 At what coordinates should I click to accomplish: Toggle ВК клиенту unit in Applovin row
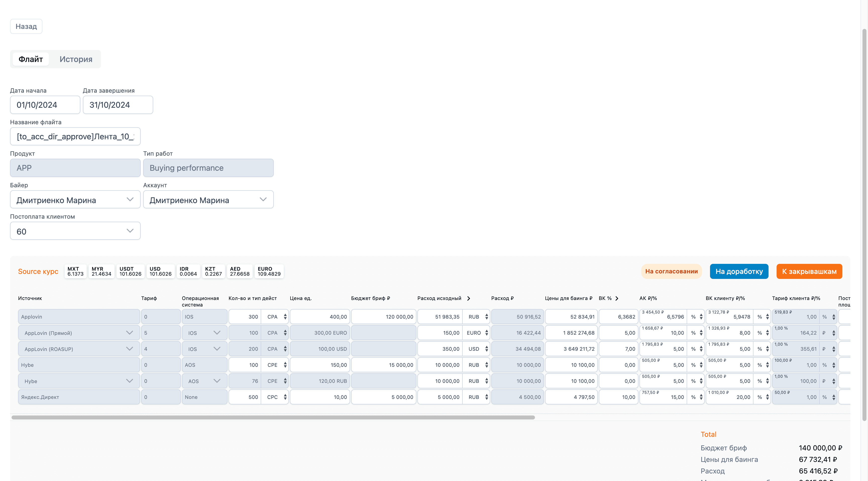coord(762,317)
